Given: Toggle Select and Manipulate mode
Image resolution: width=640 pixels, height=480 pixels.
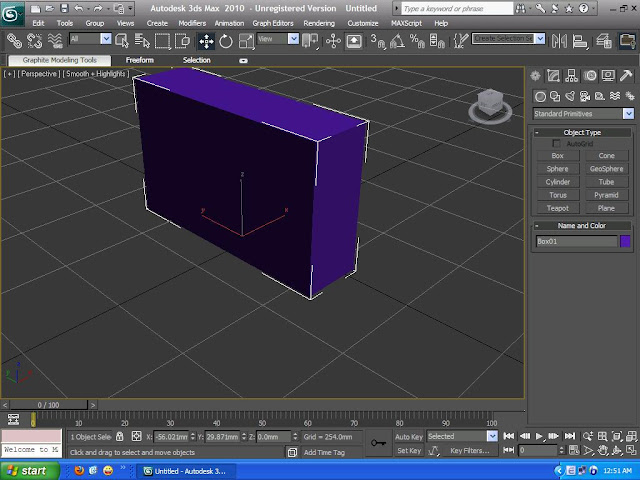Looking at the screenshot, I should coord(333,41).
